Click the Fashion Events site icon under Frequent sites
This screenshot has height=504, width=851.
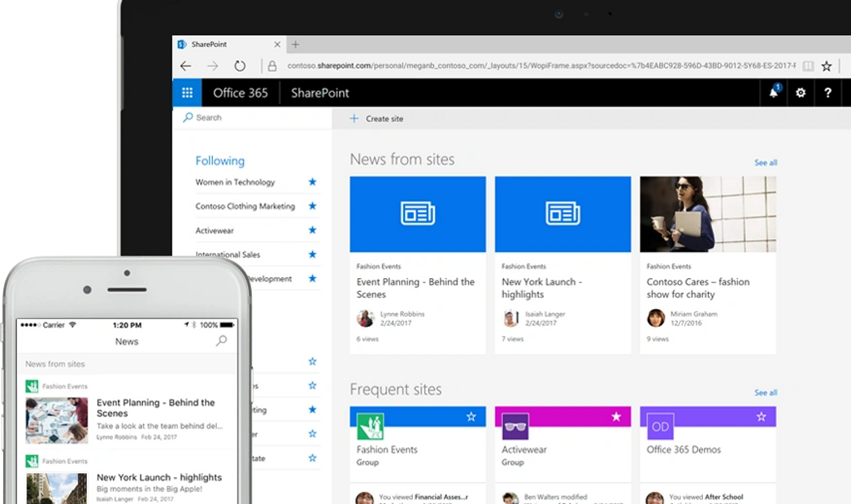[x=370, y=427]
